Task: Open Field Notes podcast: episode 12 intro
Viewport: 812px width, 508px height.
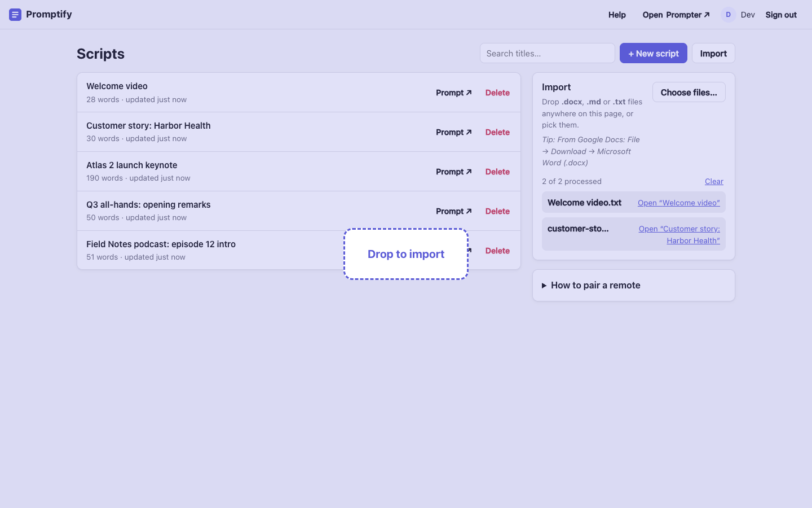Action: click(161, 244)
